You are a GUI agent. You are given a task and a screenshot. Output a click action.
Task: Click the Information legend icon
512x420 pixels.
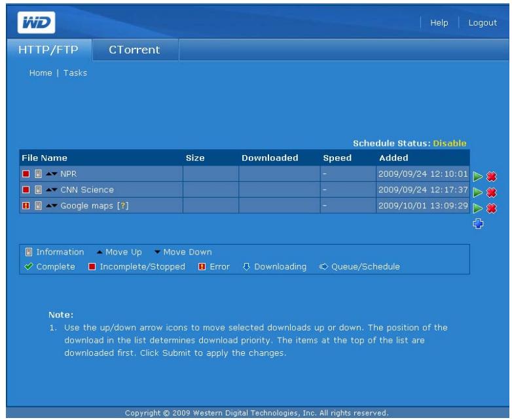coord(29,252)
